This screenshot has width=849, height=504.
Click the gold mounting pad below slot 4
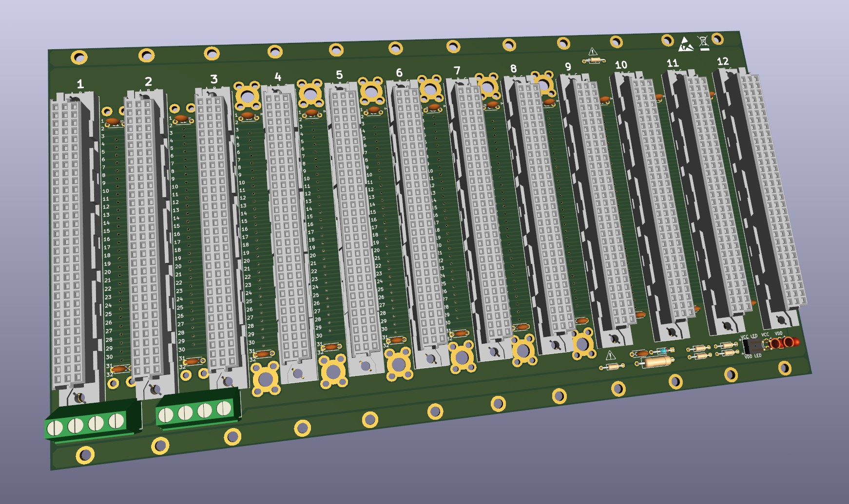[x=266, y=380]
